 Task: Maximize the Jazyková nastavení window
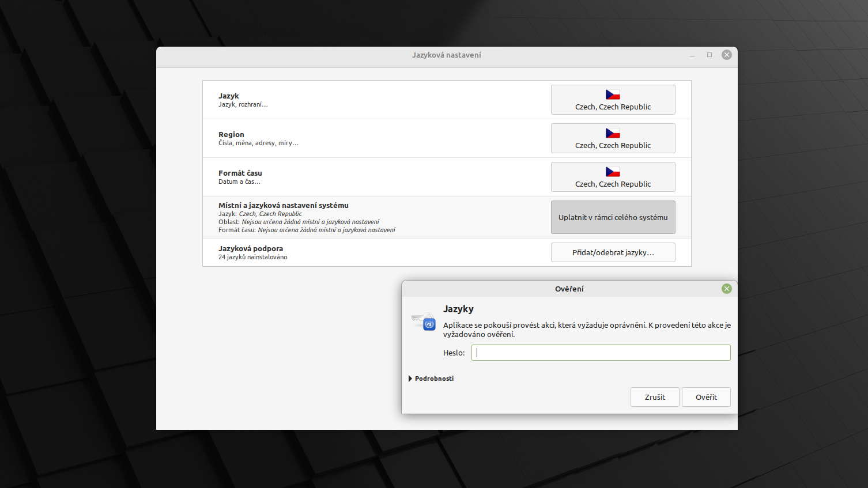pos(710,55)
